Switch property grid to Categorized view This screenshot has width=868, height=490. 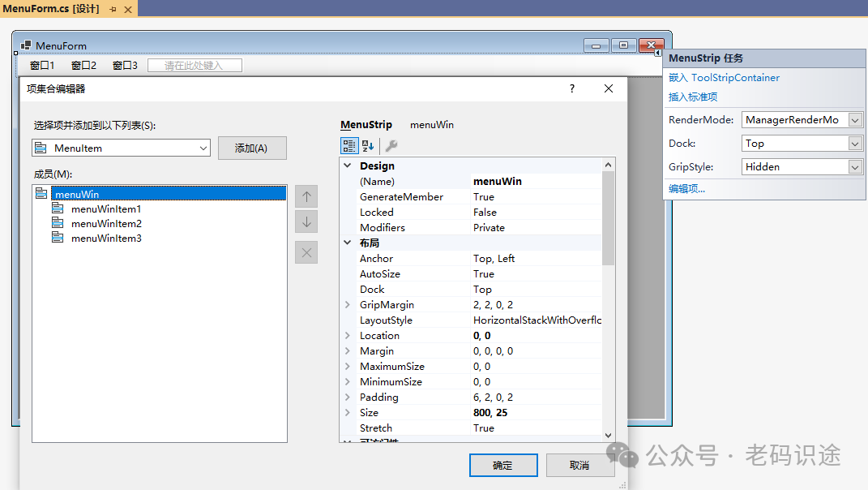pyautogui.click(x=348, y=146)
